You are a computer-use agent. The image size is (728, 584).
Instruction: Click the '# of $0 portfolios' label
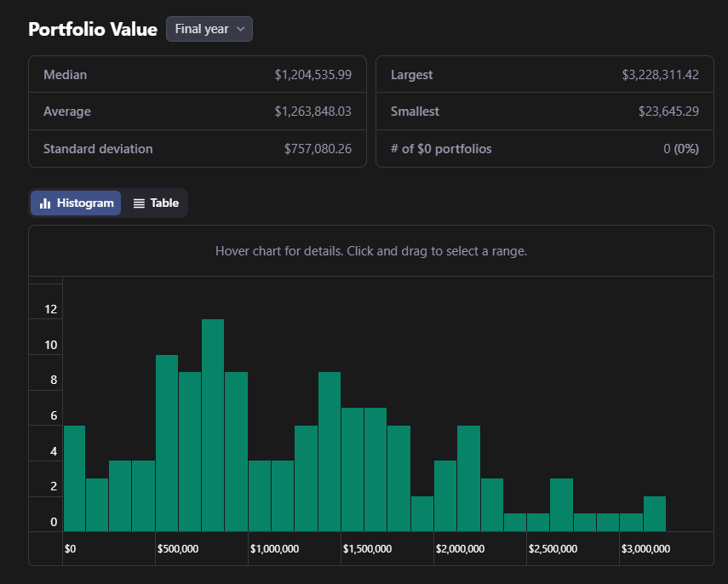click(x=441, y=149)
